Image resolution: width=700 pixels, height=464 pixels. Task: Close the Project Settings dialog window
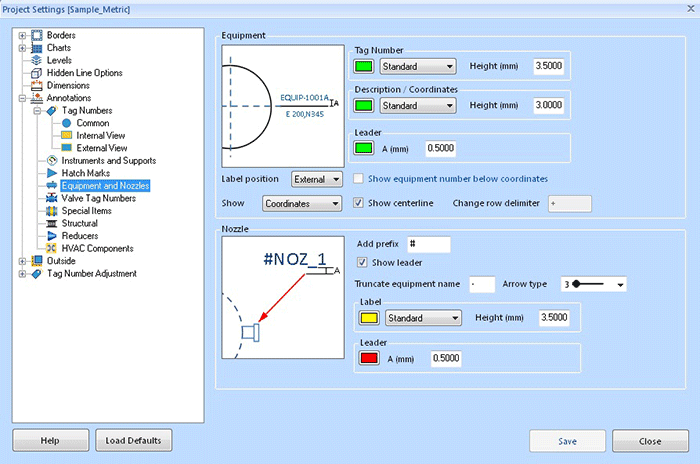tap(691, 8)
